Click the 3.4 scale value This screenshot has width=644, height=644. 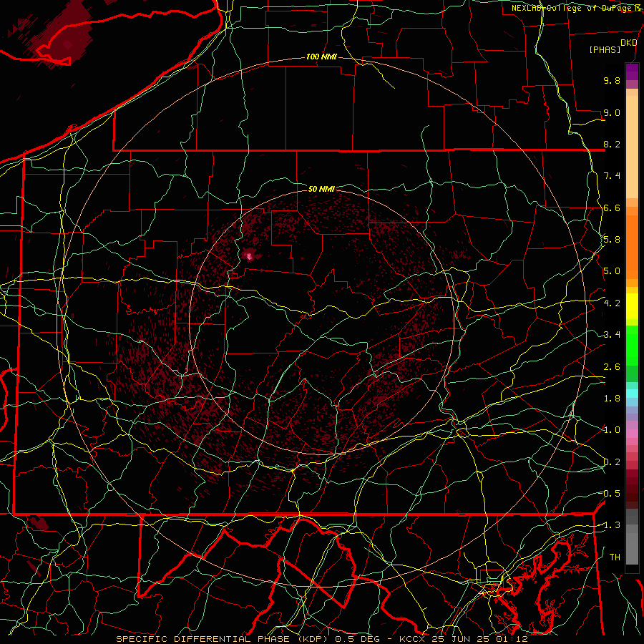pos(612,335)
